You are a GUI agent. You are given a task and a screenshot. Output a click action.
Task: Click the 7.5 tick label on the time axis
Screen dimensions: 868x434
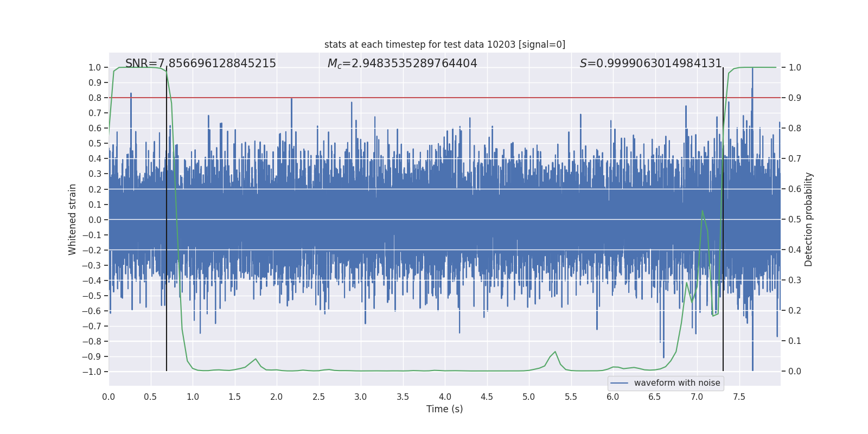739,397
